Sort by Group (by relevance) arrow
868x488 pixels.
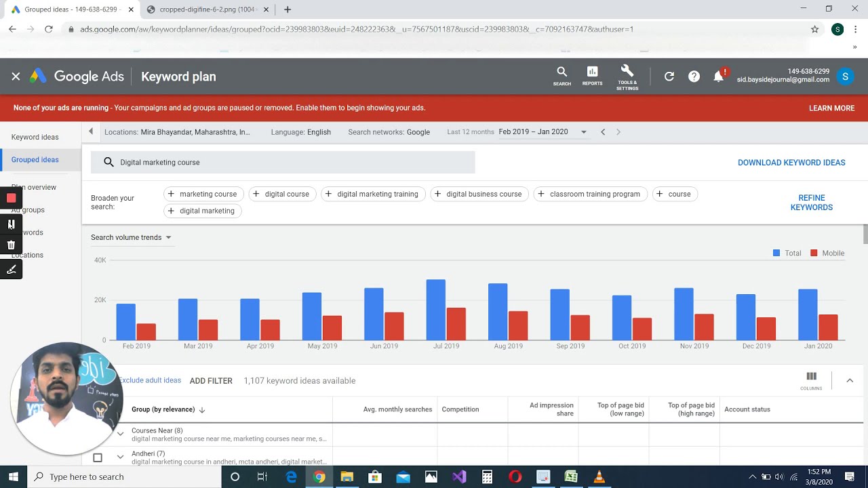(202, 409)
